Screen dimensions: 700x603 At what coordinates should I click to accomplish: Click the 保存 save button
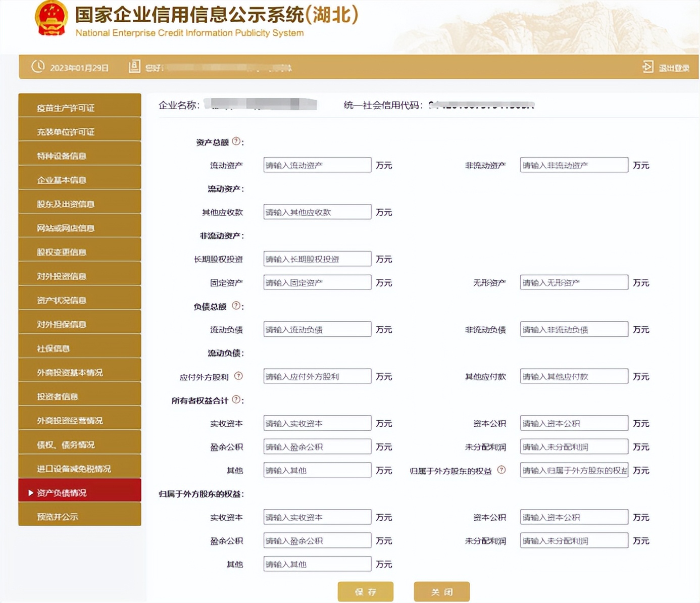point(365,591)
